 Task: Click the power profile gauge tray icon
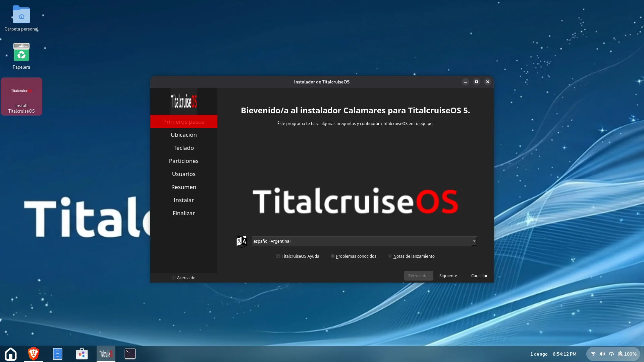click(611, 354)
